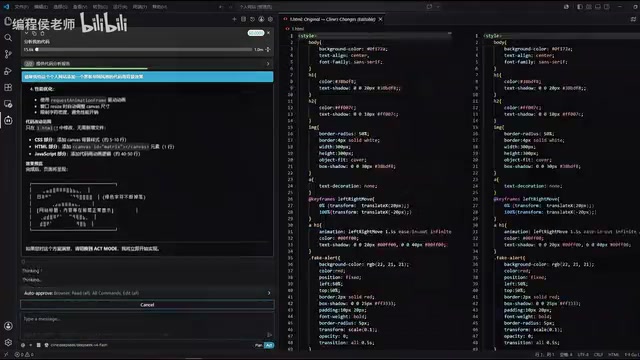
Task: Click line 31 animation leftRightMove in left editor
Action: 385,232
